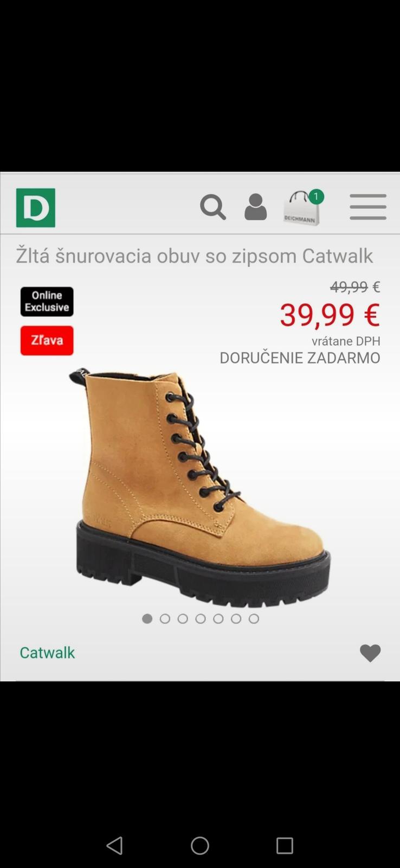Open the hamburger menu

click(x=368, y=207)
